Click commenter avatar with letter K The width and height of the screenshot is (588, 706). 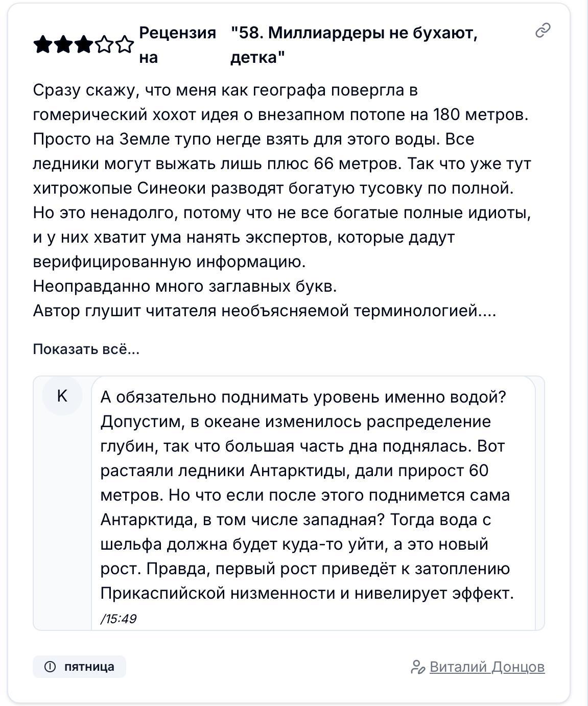coord(62,396)
